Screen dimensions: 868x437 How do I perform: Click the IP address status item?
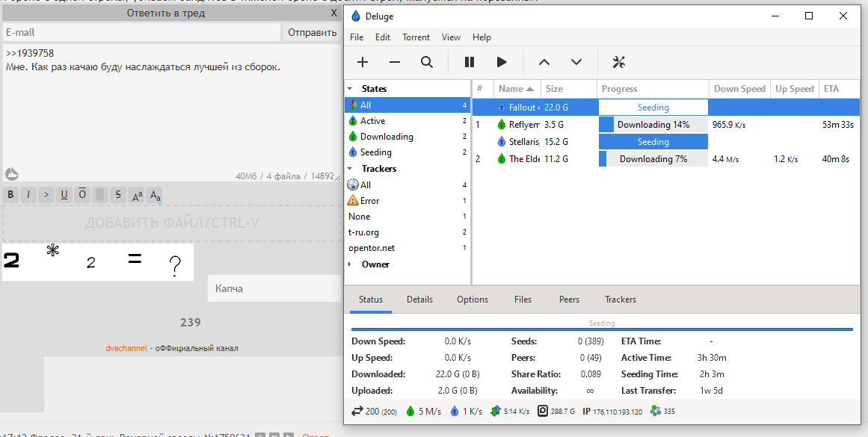pos(612,412)
